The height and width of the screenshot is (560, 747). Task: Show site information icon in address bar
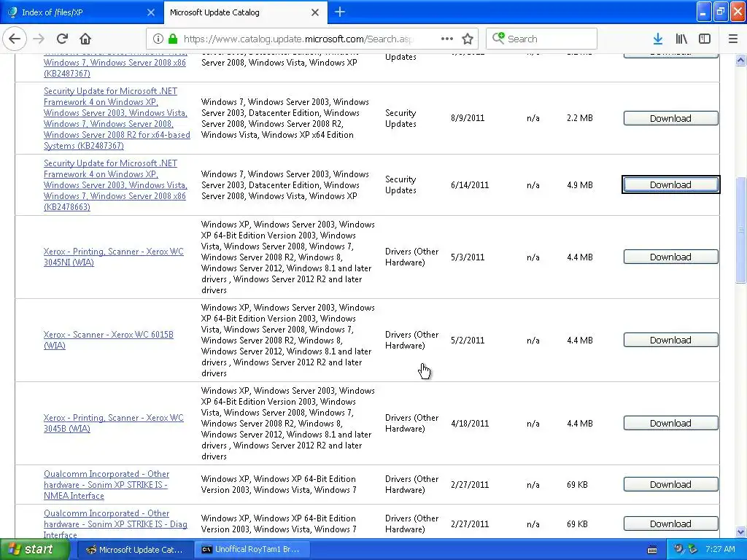tap(158, 39)
